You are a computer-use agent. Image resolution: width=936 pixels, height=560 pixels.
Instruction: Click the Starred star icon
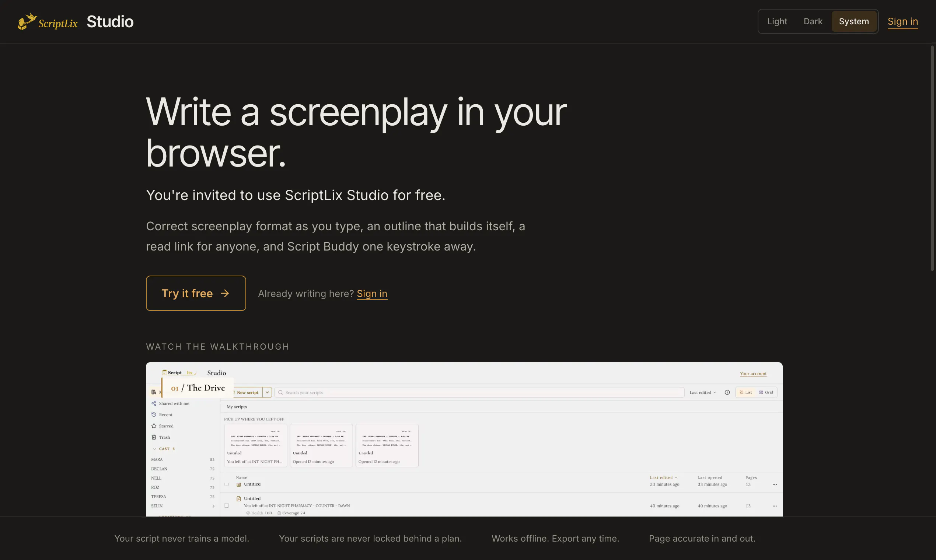154,426
